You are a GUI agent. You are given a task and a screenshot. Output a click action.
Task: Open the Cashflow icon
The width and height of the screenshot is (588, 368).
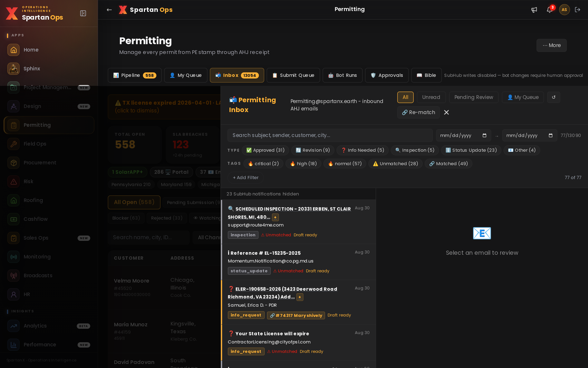[14, 219]
